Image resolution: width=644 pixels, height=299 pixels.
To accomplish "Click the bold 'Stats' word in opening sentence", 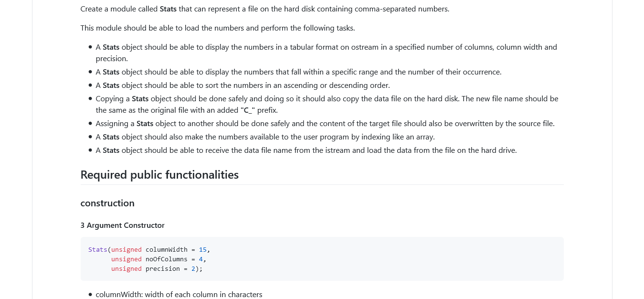I will tap(168, 9).
